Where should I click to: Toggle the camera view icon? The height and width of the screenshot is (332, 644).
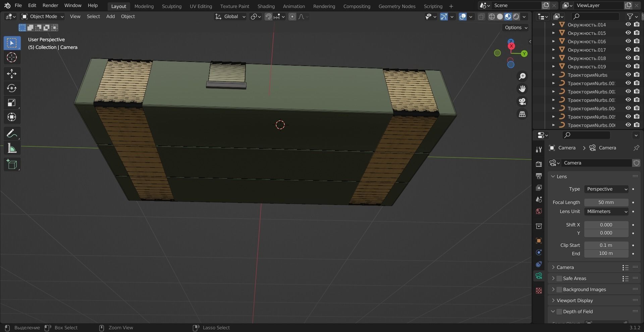[522, 102]
